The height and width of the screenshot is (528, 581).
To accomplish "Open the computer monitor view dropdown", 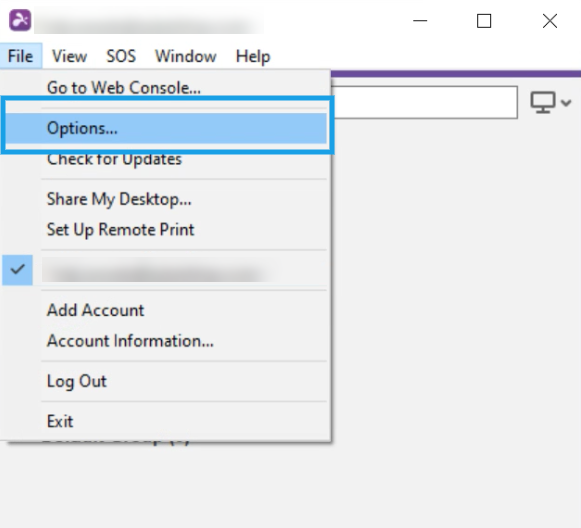I will point(551,102).
